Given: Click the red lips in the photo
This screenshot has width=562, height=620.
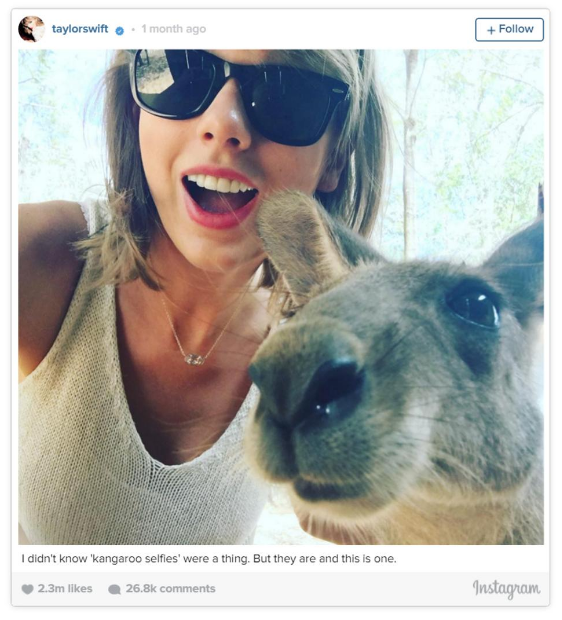Looking at the screenshot, I should pyautogui.click(x=219, y=198).
